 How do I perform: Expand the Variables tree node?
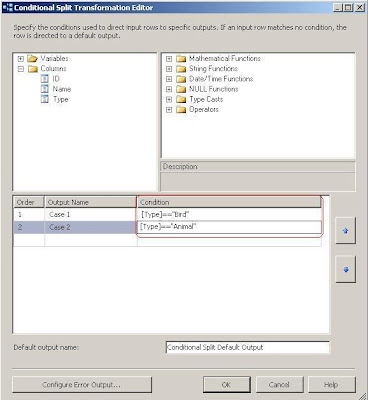click(x=21, y=59)
